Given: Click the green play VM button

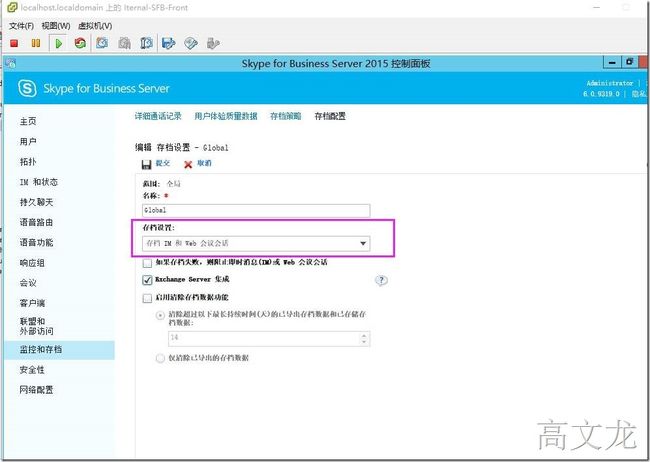Looking at the screenshot, I should [58, 43].
